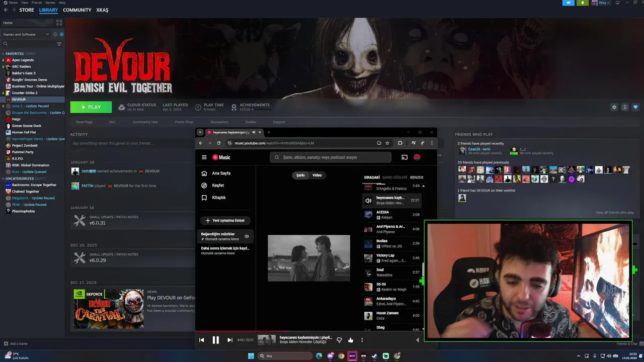This screenshot has width=644, height=362.
Task: Go to Keşfet in YouTube Music
Action: pos(218,185)
